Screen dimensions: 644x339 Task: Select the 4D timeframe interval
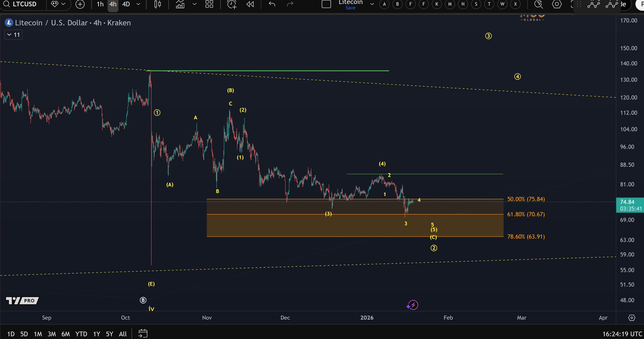[x=126, y=4]
